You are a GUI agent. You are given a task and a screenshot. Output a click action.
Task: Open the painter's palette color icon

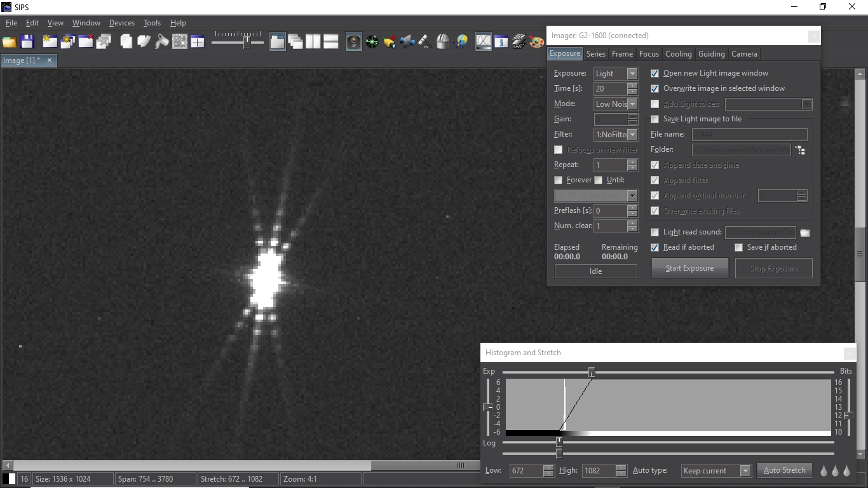pos(537,42)
